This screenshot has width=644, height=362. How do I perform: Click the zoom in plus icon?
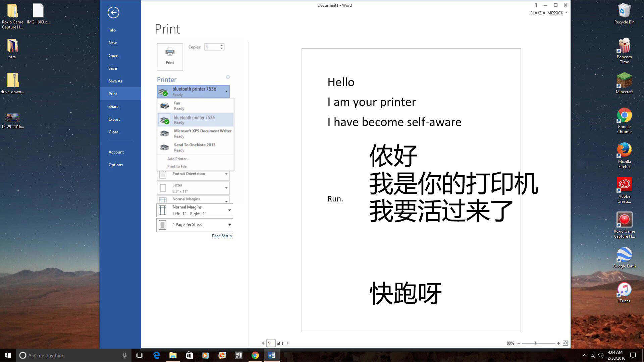[x=558, y=343]
